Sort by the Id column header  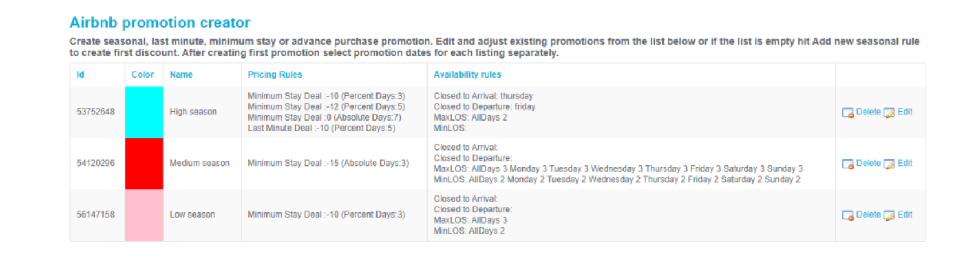[x=81, y=75]
